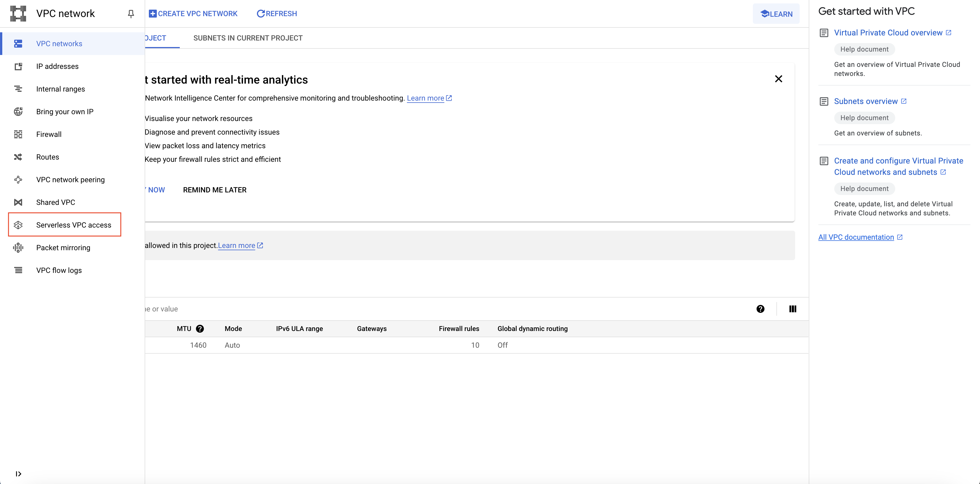Image resolution: width=980 pixels, height=484 pixels.
Task: Open Learn more link about Network Intelligence Center
Action: [x=429, y=98]
